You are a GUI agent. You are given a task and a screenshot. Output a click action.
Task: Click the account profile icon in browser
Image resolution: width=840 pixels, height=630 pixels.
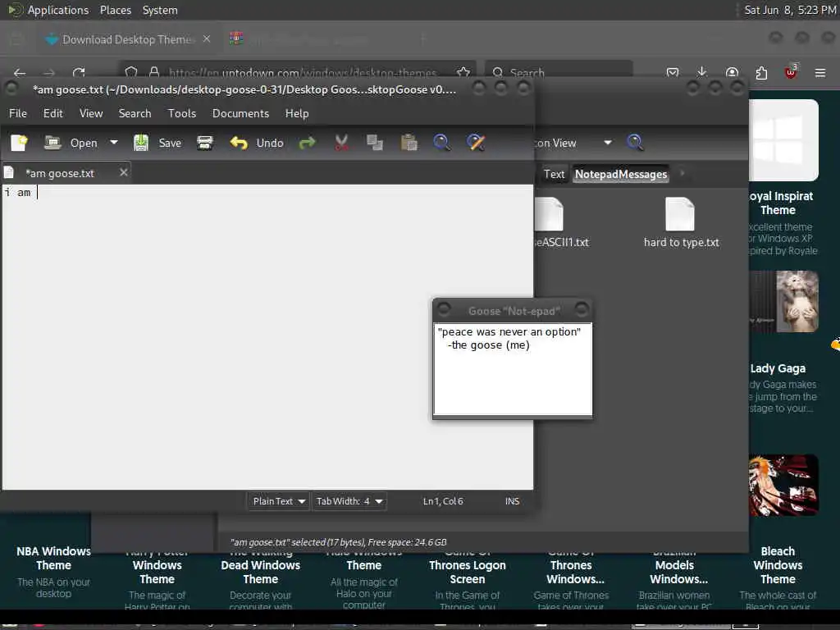pyautogui.click(x=732, y=73)
